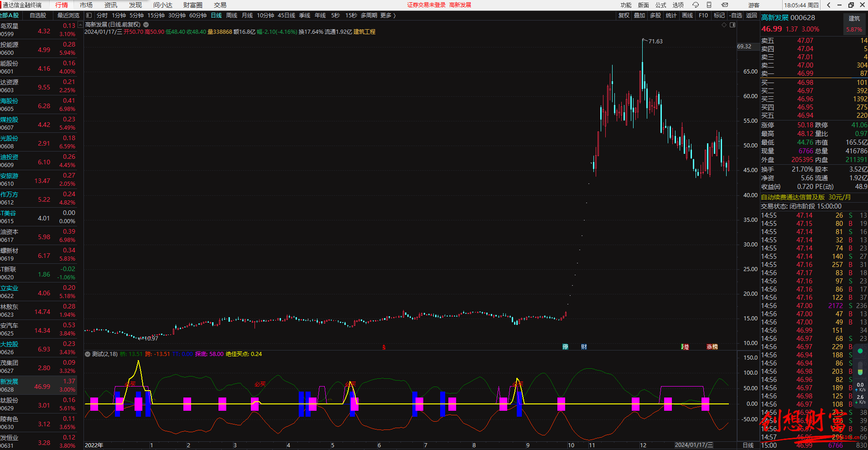Open the 资讯 menu tab
Screen dimensions: 868x450
tap(111, 5)
